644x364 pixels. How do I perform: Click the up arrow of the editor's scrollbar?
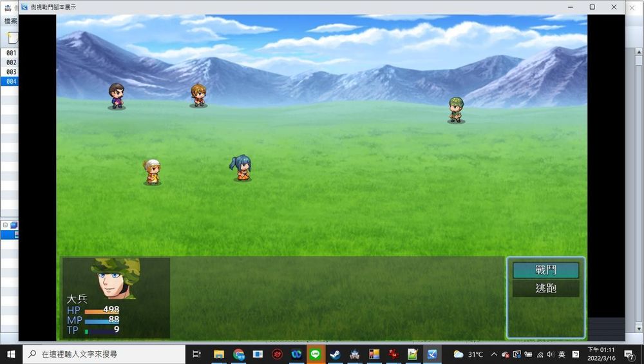click(x=639, y=52)
